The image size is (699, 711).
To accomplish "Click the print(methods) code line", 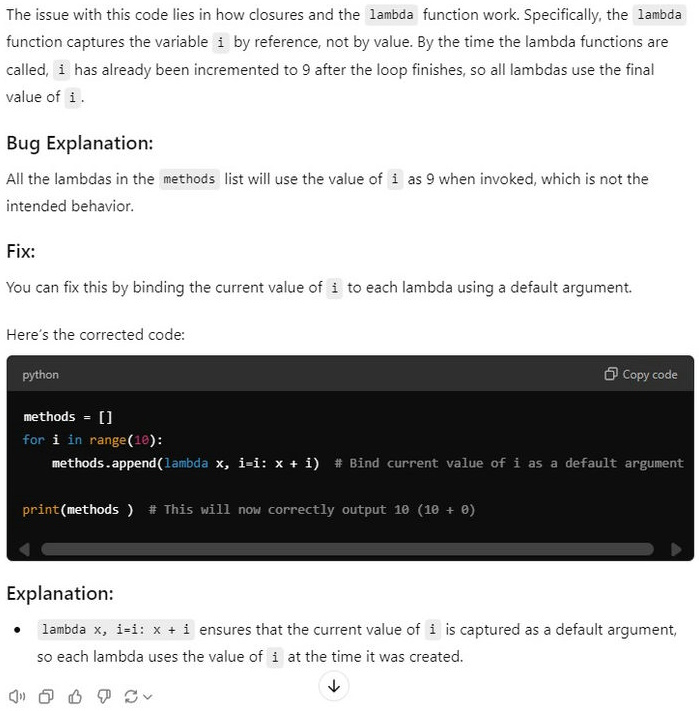I will 78,509.
